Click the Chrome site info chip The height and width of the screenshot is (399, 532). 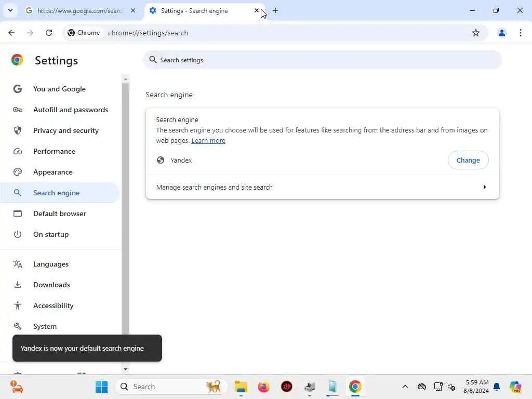coord(84,33)
